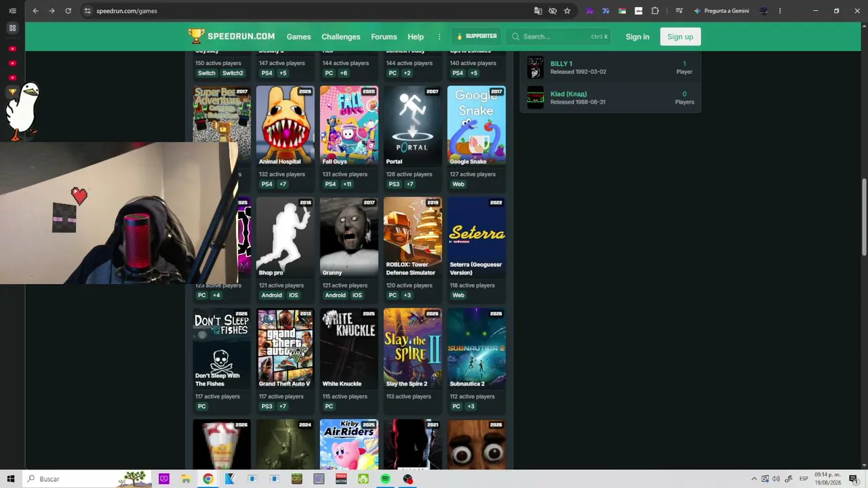Image resolution: width=868 pixels, height=488 pixels.
Task: Open File Explorer from the taskbar
Action: (x=186, y=479)
